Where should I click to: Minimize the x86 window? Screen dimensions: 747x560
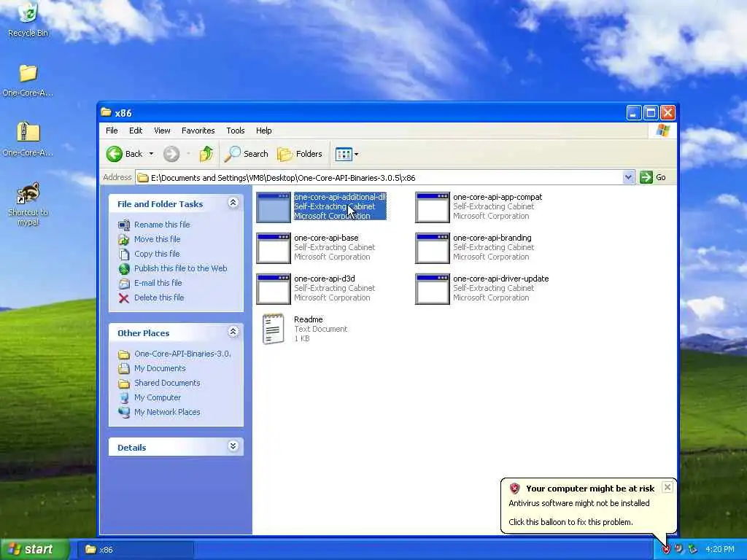[634, 113]
